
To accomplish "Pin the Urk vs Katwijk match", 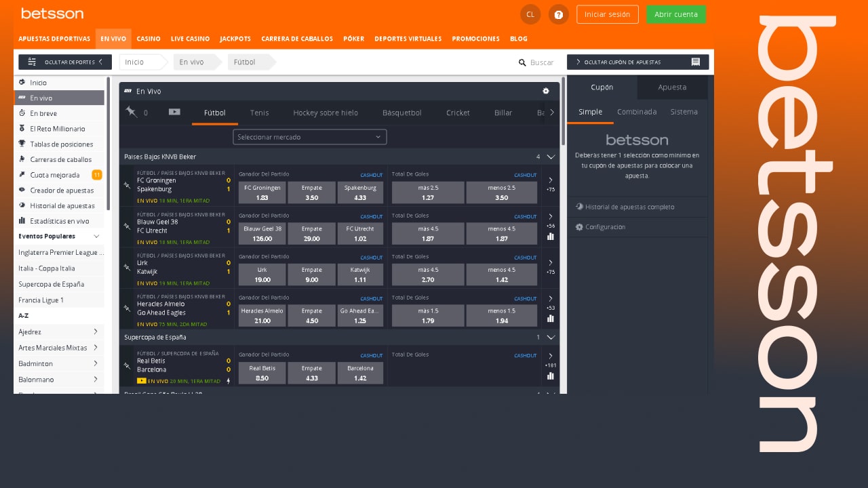I will 127,268.
